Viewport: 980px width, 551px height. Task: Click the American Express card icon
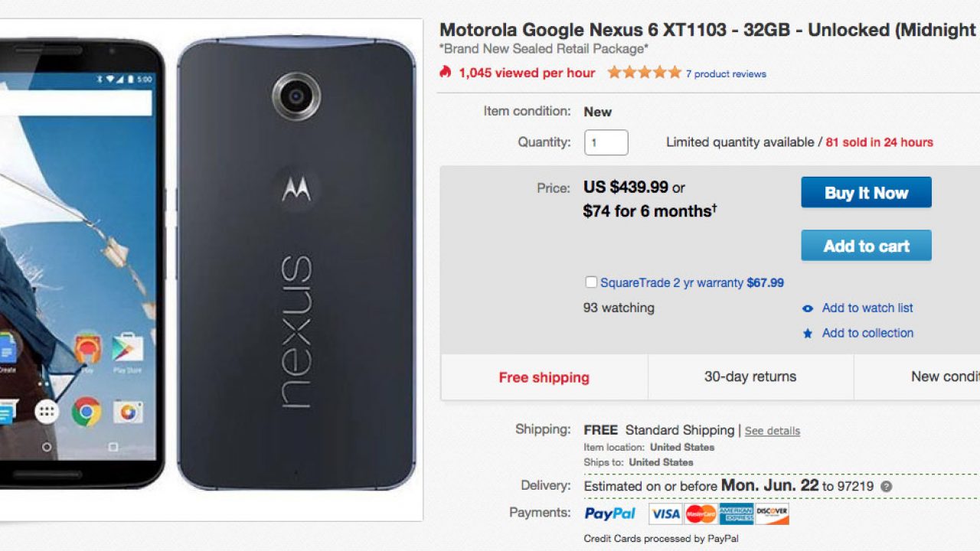pyautogui.click(x=737, y=514)
